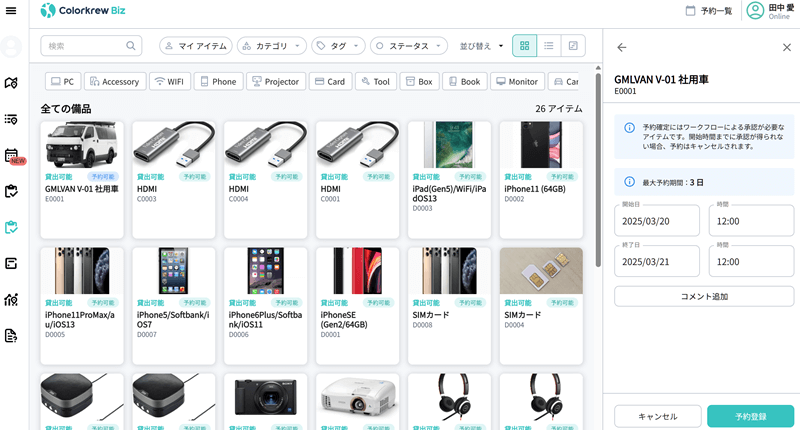
Task: Select the HDMI C0001 item card
Action: tap(357, 180)
